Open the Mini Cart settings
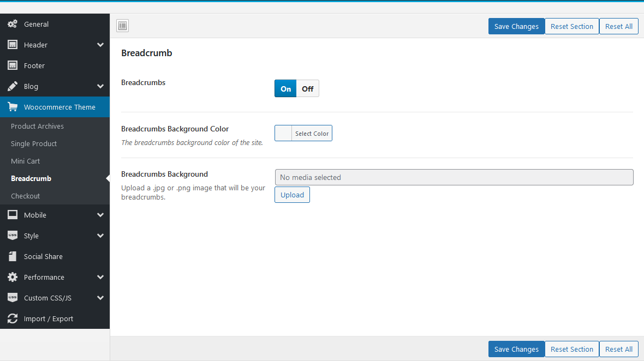This screenshot has height=361, width=644. pyautogui.click(x=25, y=161)
